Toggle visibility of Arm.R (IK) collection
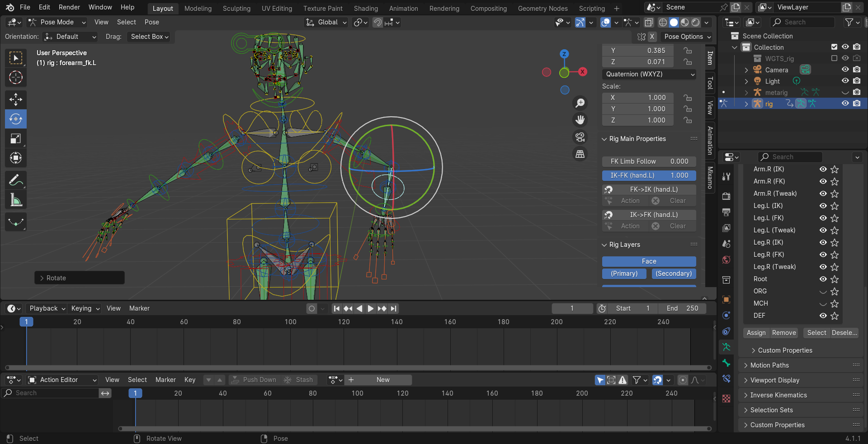 (x=823, y=169)
